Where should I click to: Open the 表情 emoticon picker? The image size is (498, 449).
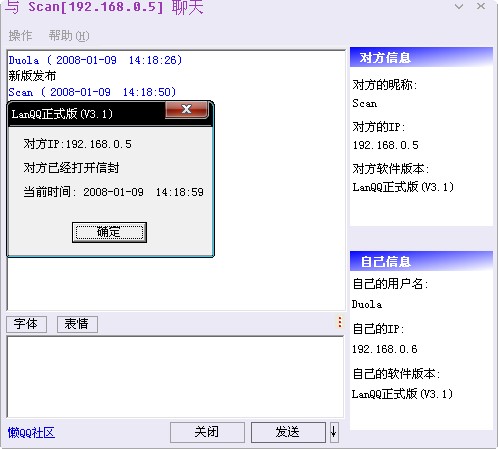(x=77, y=324)
